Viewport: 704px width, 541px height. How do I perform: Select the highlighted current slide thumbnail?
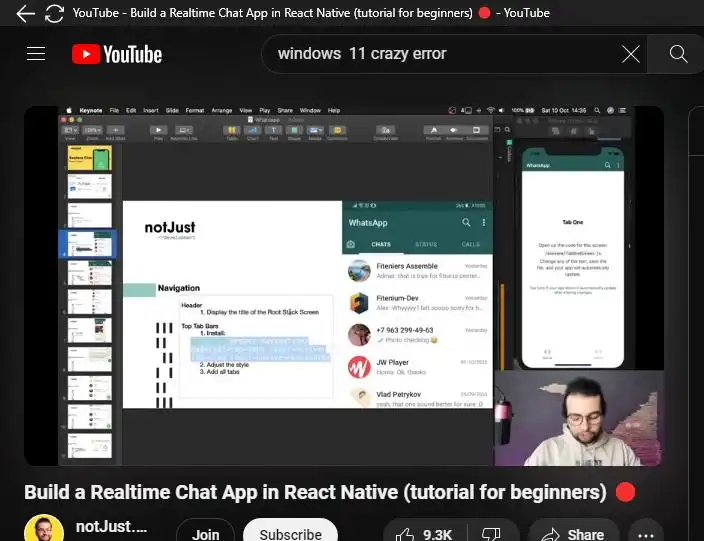(88, 244)
